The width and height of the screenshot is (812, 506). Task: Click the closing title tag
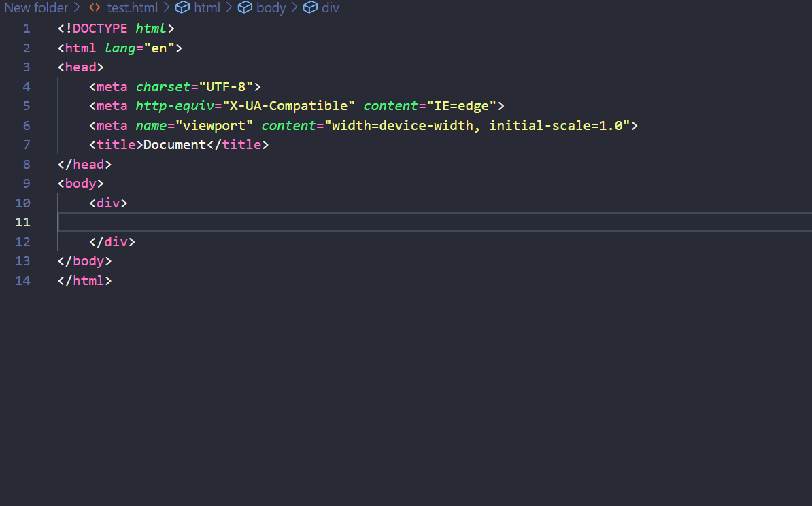(238, 144)
